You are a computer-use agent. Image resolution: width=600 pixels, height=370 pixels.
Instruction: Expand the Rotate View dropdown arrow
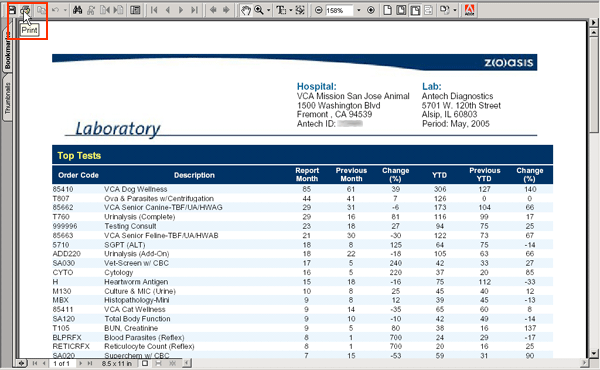455,10
